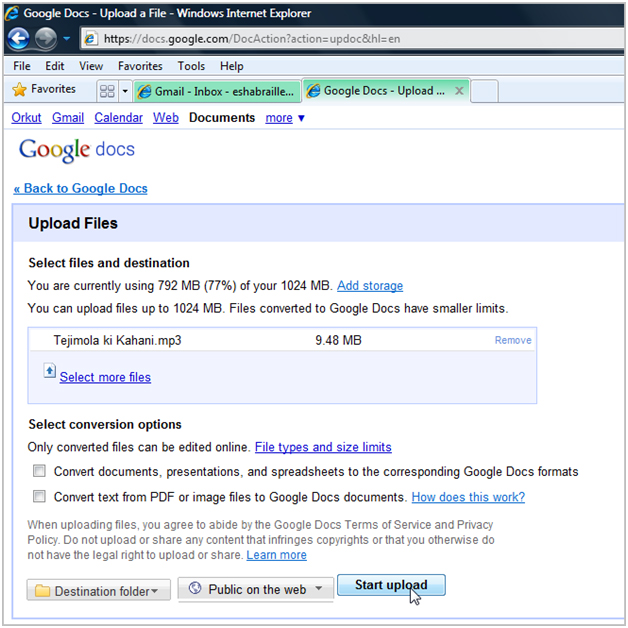Click the Start upload button

tap(391, 585)
